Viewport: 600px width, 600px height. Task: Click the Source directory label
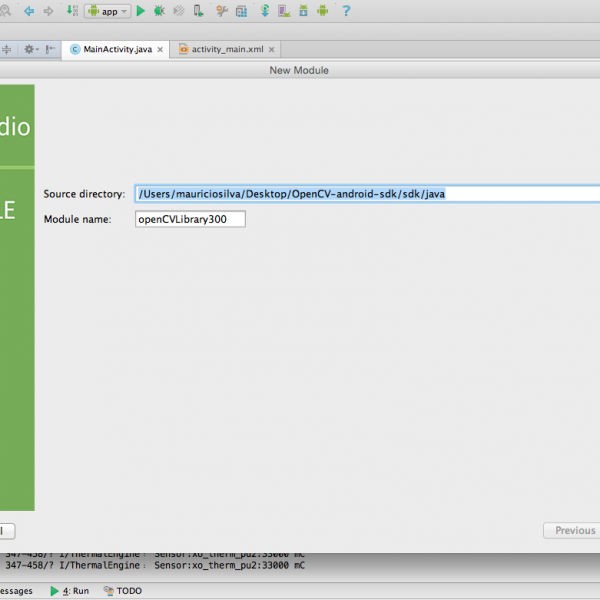84,194
